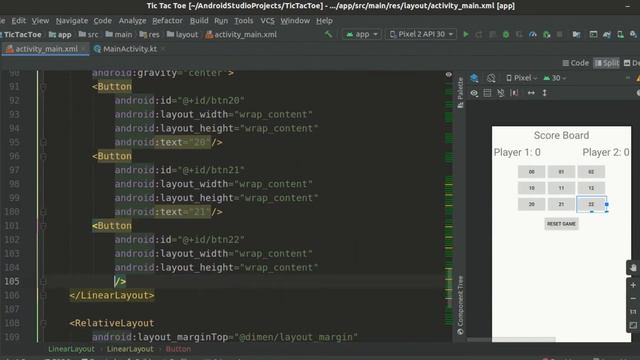The height and width of the screenshot is (360, 640).
Task: Toggle the Component Tree side panel
Action: click(460, 305)
